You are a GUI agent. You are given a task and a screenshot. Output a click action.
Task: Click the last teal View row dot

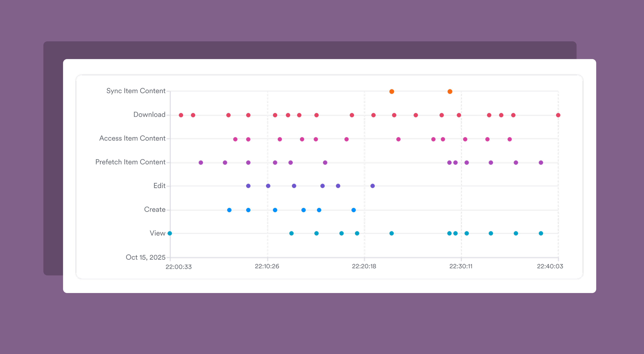click(x=541, y=233)
